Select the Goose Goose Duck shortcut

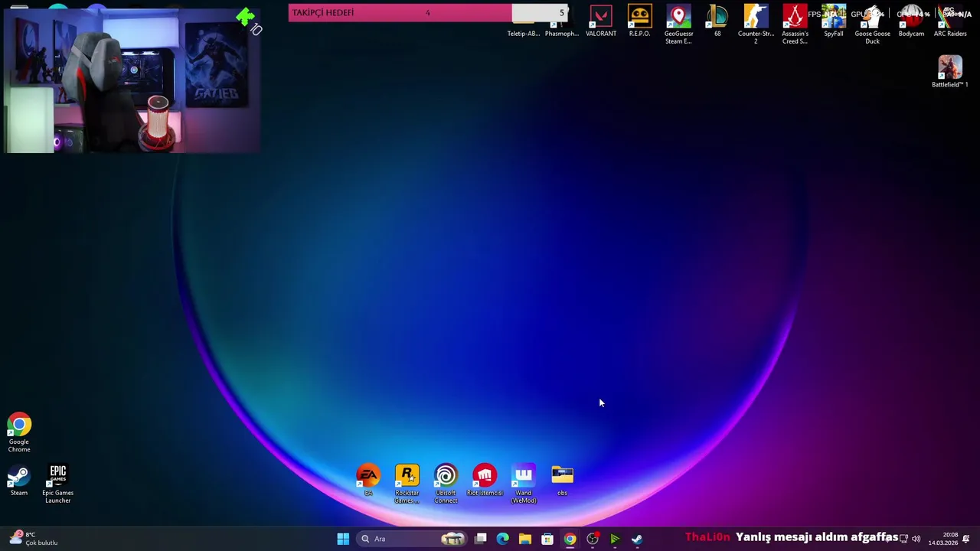click(x=872, y=24)
